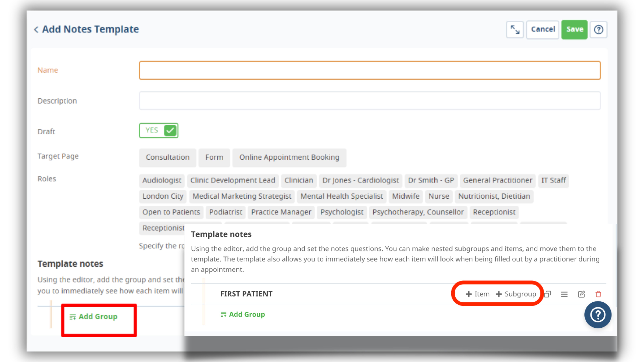Select the Consultation target page tab
Viewport: 644px width, 362px height.
click(167, 157)
